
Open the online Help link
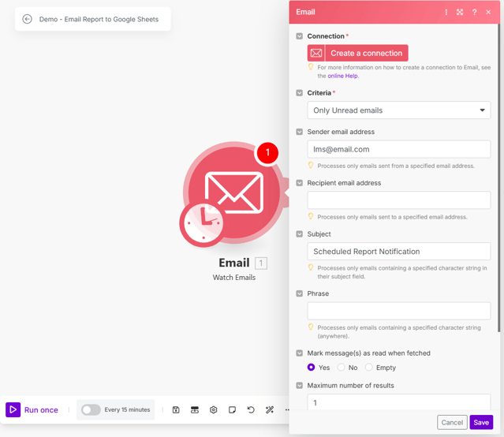click(342, 76)
